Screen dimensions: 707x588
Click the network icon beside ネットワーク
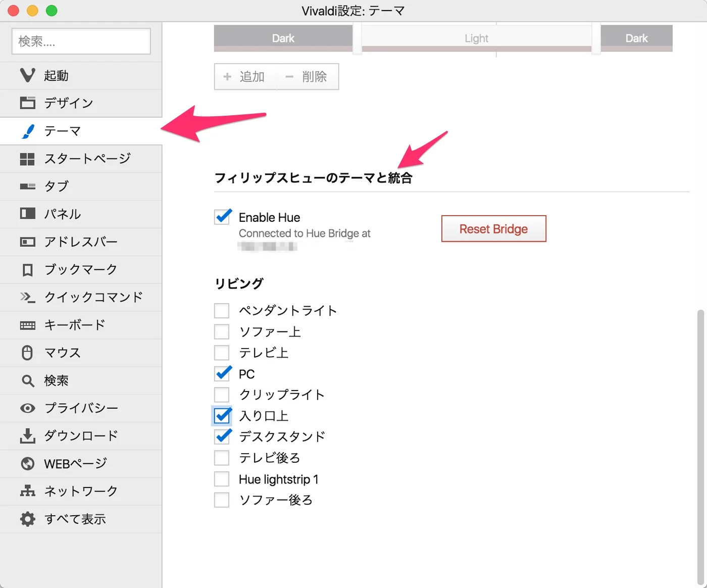(28, 491)
